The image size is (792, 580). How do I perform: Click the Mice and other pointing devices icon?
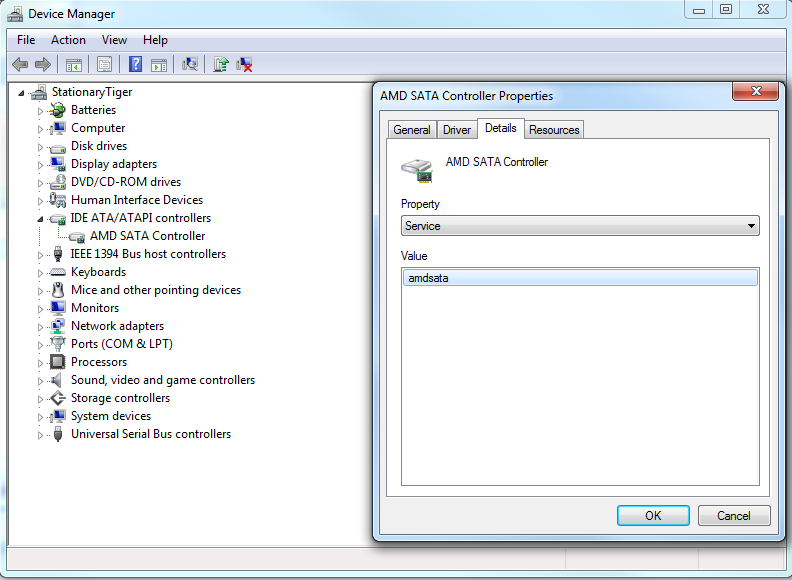pos(58,290)
